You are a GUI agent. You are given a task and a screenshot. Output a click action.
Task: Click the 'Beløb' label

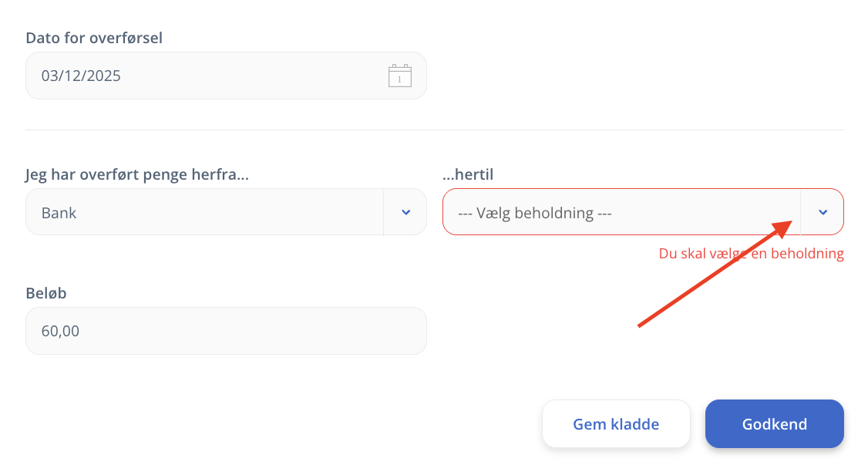pos(46,294)
